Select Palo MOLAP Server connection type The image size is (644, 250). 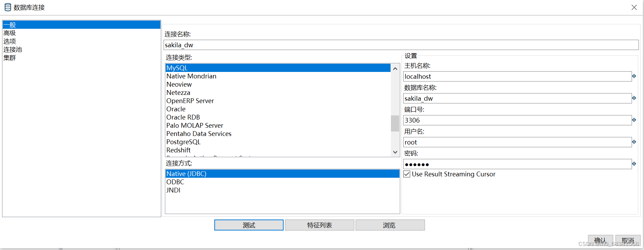pos(278,125)
